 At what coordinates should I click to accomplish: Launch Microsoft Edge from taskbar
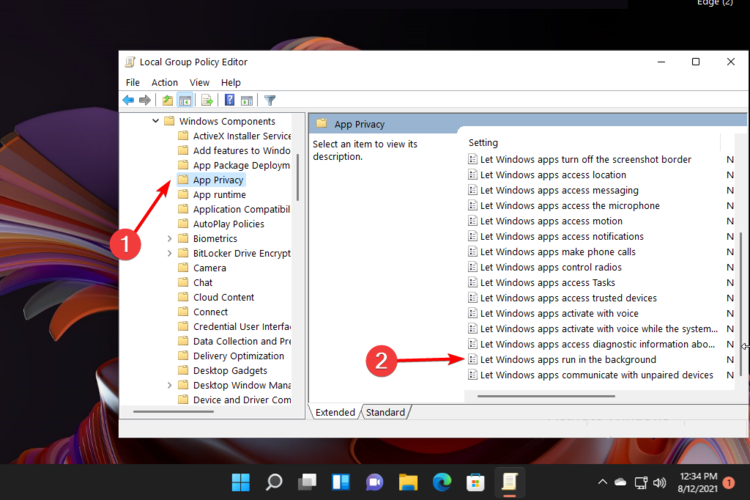442,482
